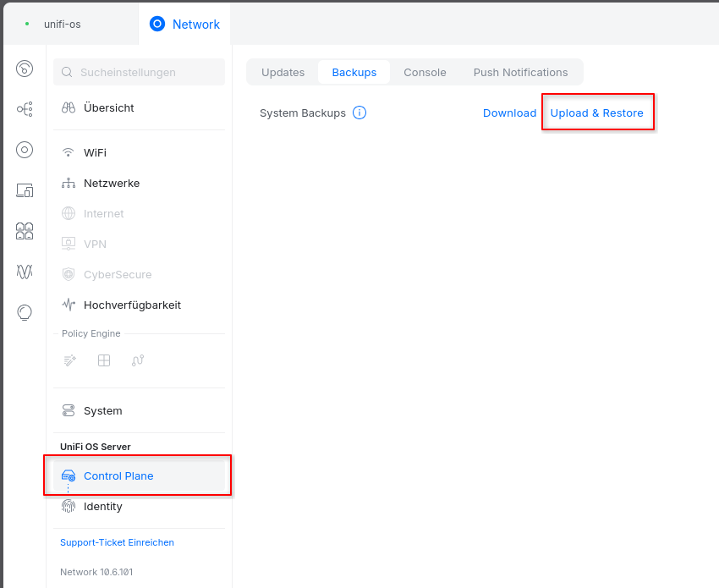Click the globe icon beside Internet
The height and width of the screenshot is (588, 719).
69,213
